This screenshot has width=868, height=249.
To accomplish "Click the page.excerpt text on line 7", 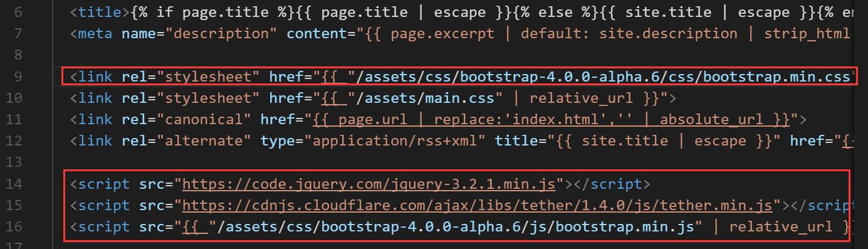I will (x=442, y=33).
